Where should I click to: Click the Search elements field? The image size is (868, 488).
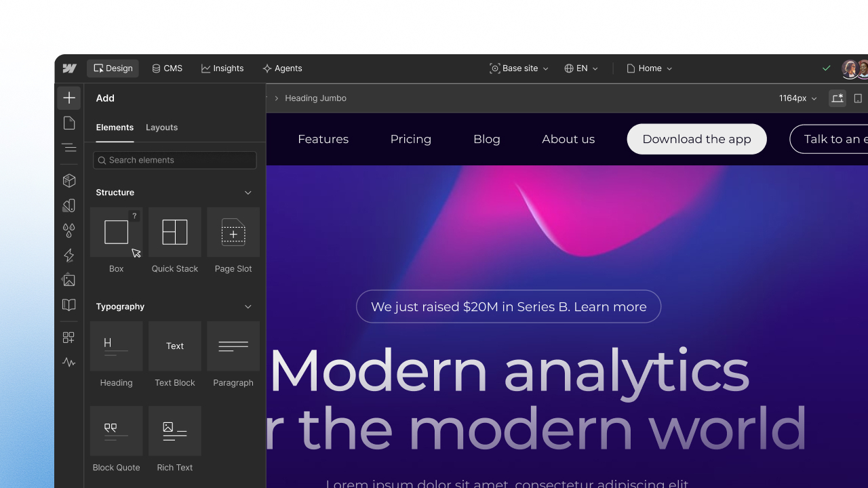(x=175, y=160)
